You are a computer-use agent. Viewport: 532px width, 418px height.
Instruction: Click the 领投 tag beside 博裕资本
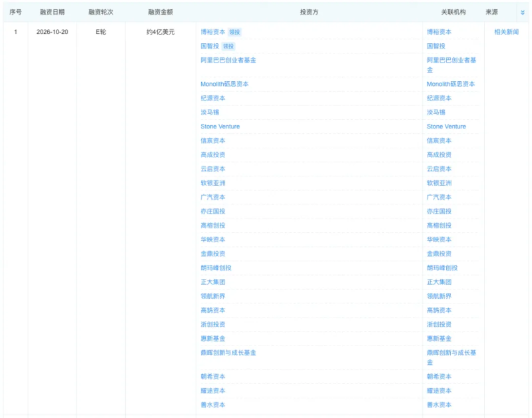coord(234,32)
